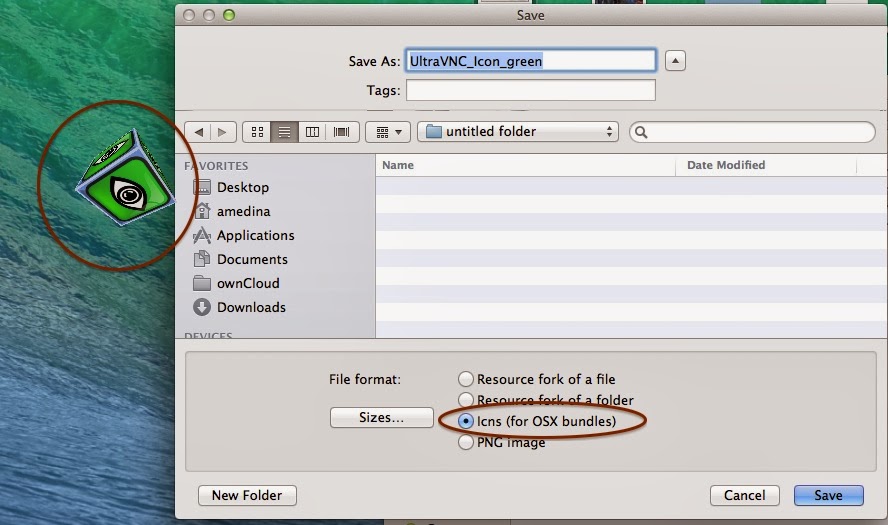Click the amedina home icon

(x=202, y=211)
